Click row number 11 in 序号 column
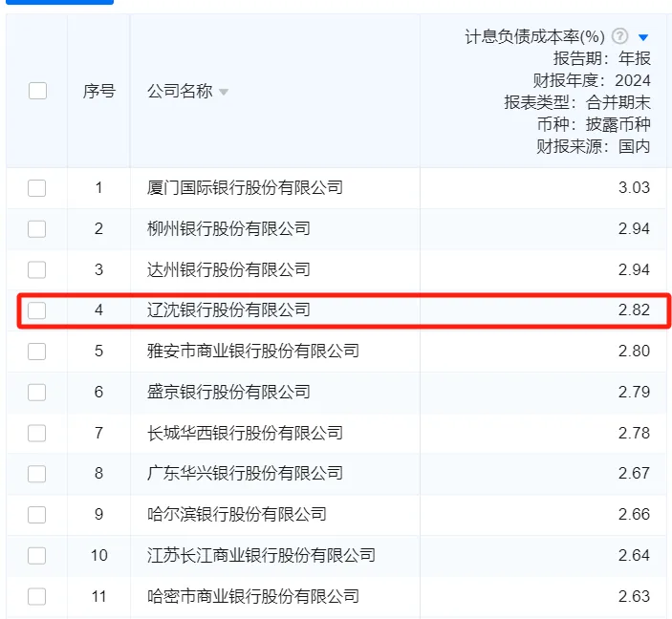 [99, 596]
